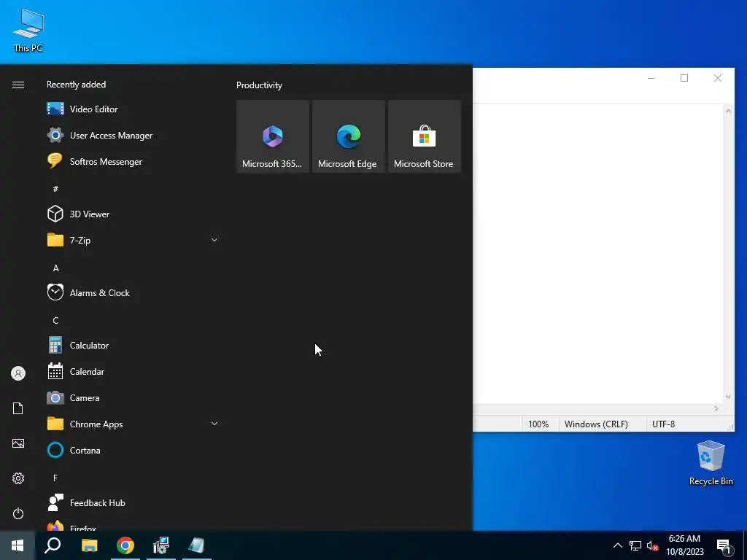This screenshot has width=747, height=560.
Task: Open the 7-Zip folder entry
Action: [x=132, y=240]
